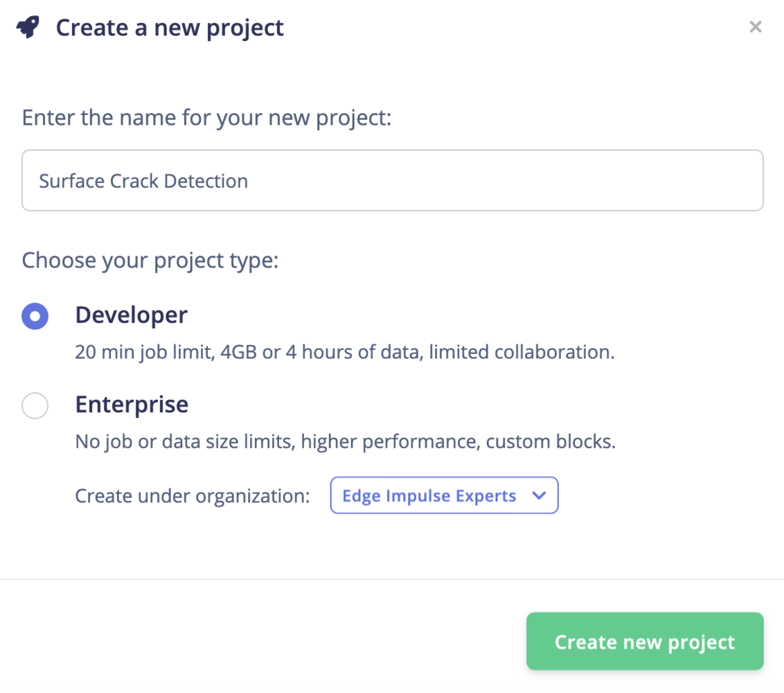Select the Developer radio button
784x693 pixels.
click(x=35, y=317)
